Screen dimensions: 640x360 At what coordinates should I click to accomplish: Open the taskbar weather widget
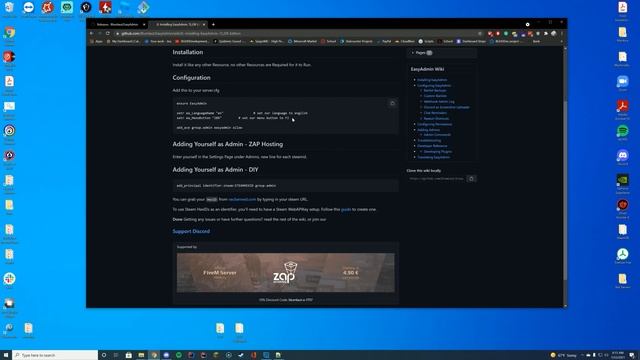563,355
